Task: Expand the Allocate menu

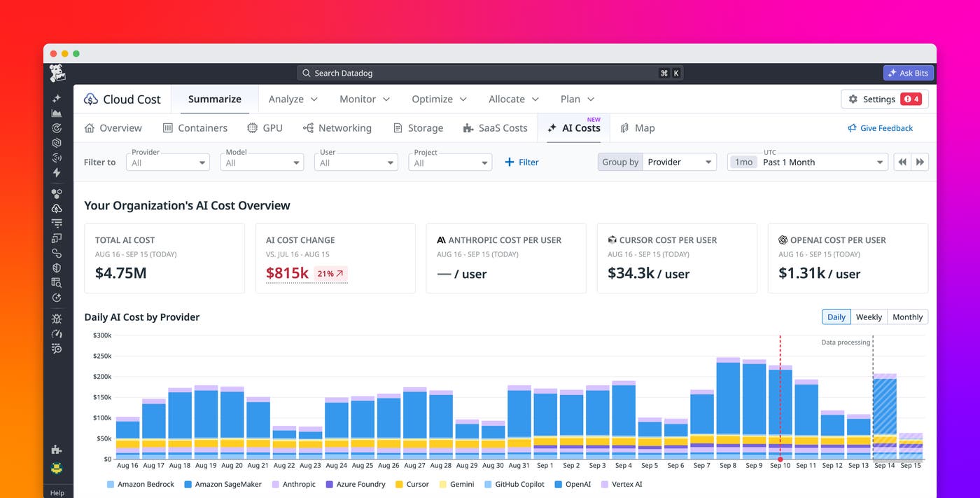Action: click(x=514, y=99)
